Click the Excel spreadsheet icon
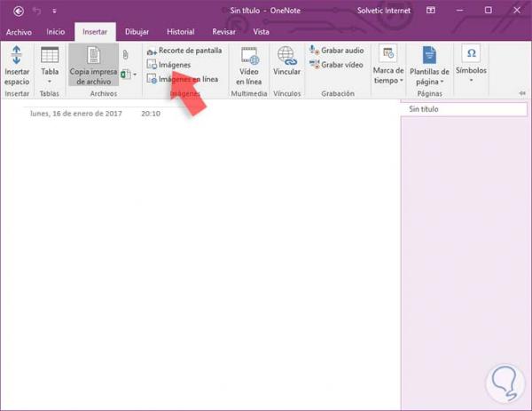Screen dimensions: 532x411 [126, 75]
